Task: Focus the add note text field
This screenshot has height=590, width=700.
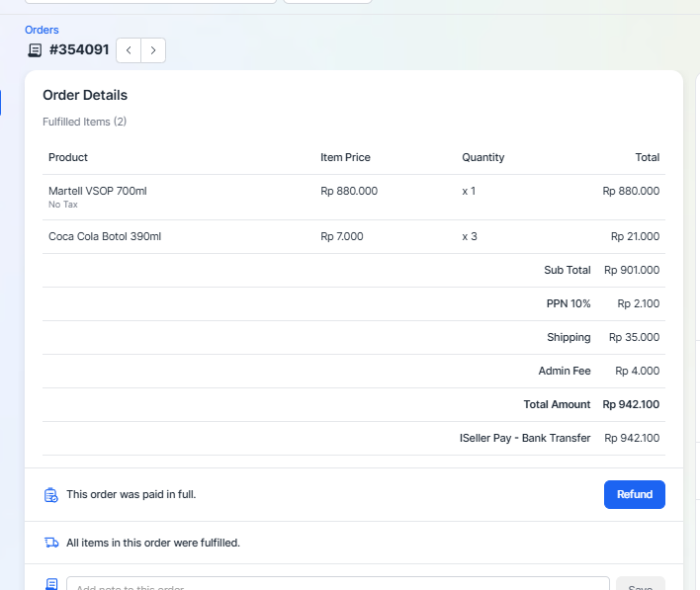Action: 337,584
